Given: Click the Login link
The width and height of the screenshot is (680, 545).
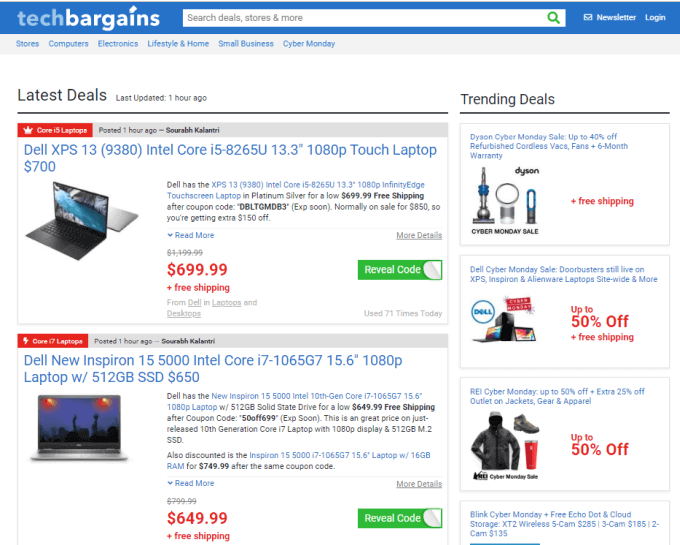Looking at the screenshot, I should 655,17.
